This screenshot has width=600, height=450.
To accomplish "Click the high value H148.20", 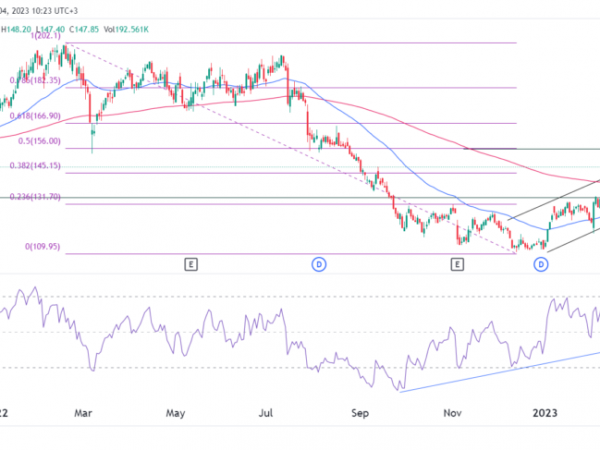I will 16,29.
